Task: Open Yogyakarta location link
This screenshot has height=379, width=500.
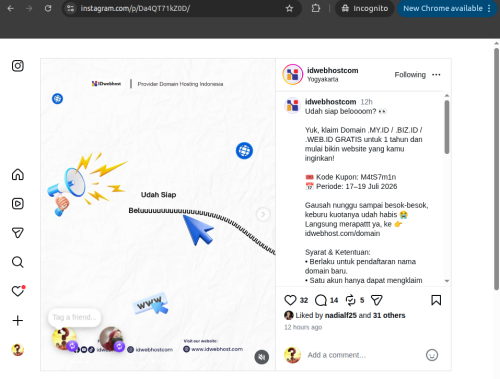Action: (x=323, y=79)
